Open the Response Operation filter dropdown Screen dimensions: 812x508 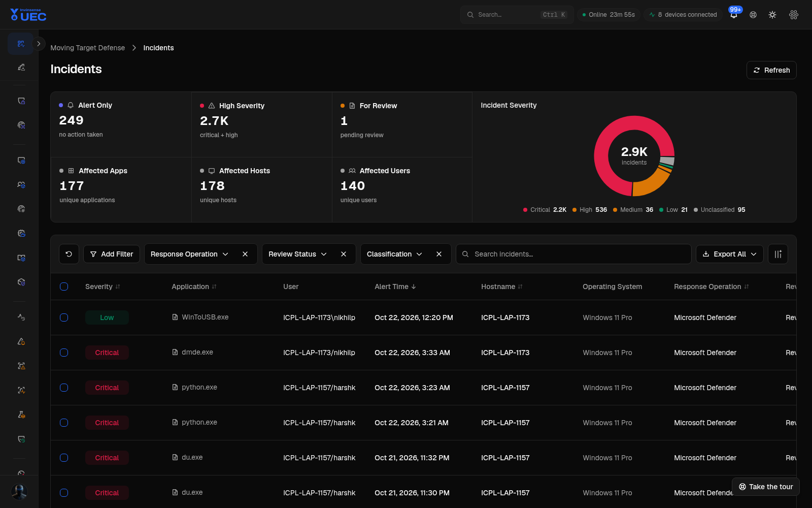point(189,254)
